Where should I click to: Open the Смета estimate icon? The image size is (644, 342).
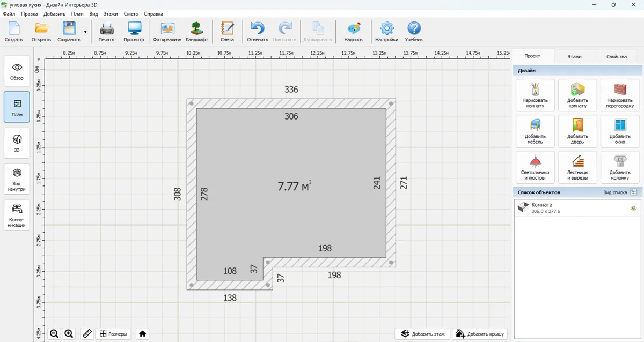coord(227,32)
